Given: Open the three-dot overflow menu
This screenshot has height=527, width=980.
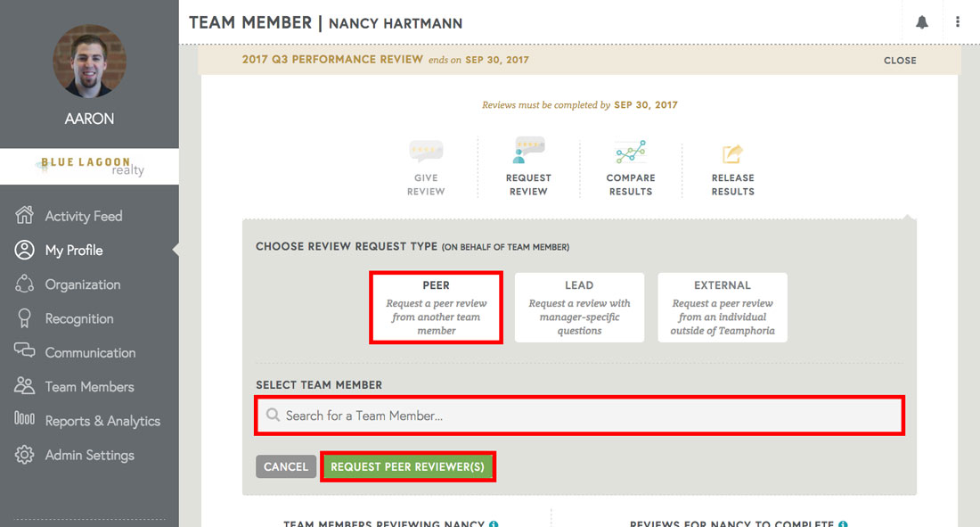Looking at the screenshot, I should (x=958, y=21).
